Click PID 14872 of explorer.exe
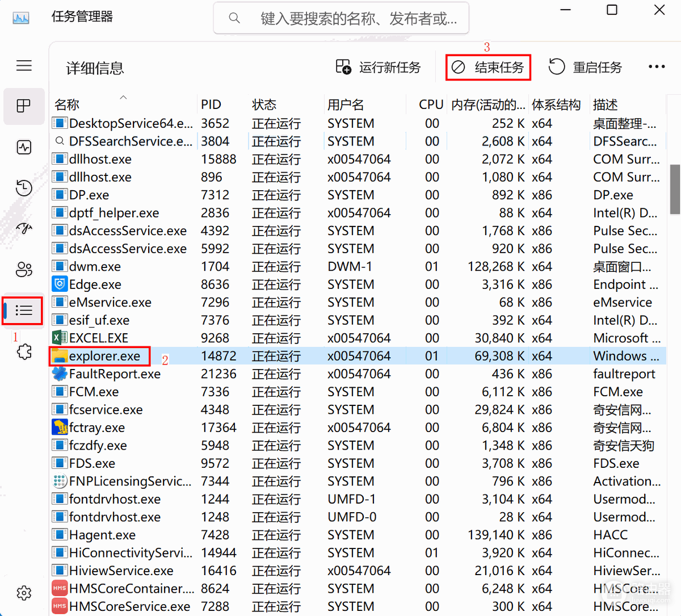The width and height of the screenshot is (681, 616). click(218, 356)
